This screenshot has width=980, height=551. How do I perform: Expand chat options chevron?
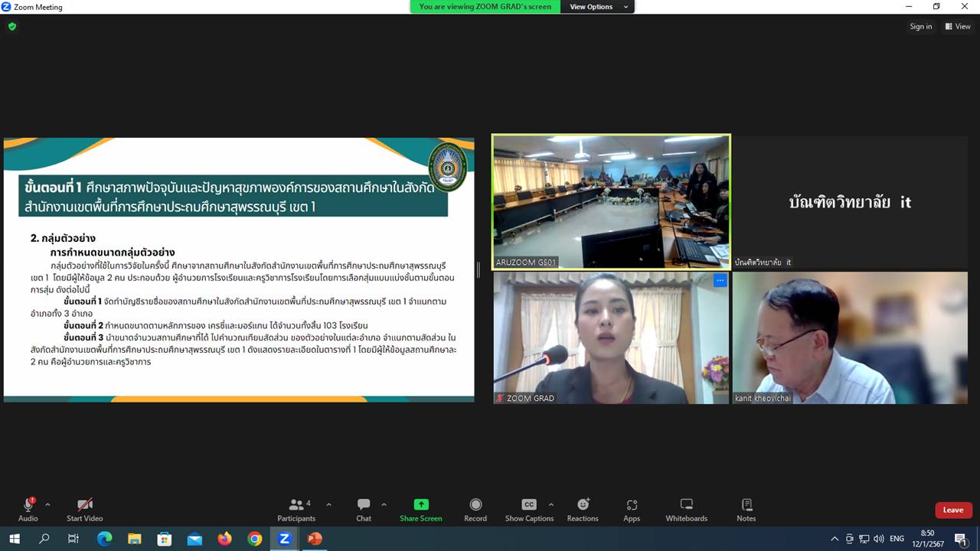tap(384, 505)
